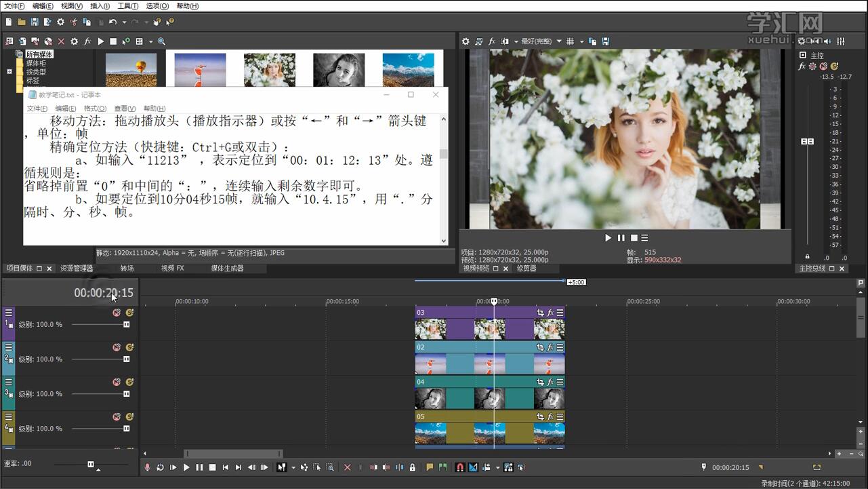Toggle snapping magnet in transport bar
This screenshot has width=868, height=489.
click(460, 467)
